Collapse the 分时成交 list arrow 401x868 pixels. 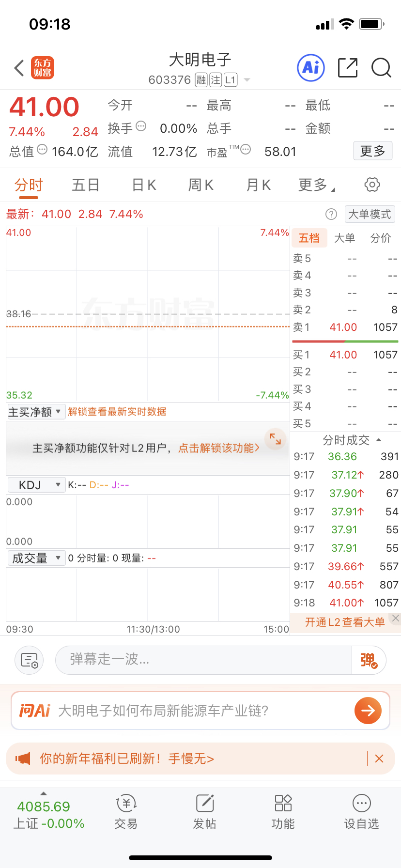(x=379, y=440)
